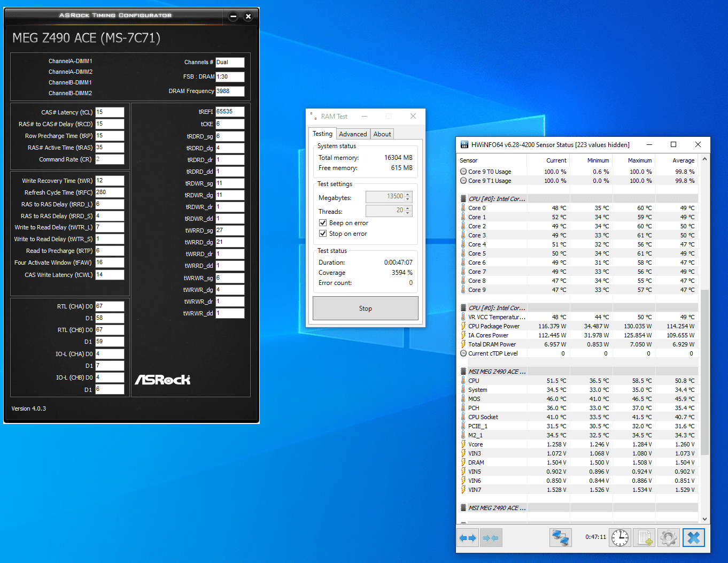728x563 pixels.
Task: Start logging with the sheet-plus icon
Action: 645,538
